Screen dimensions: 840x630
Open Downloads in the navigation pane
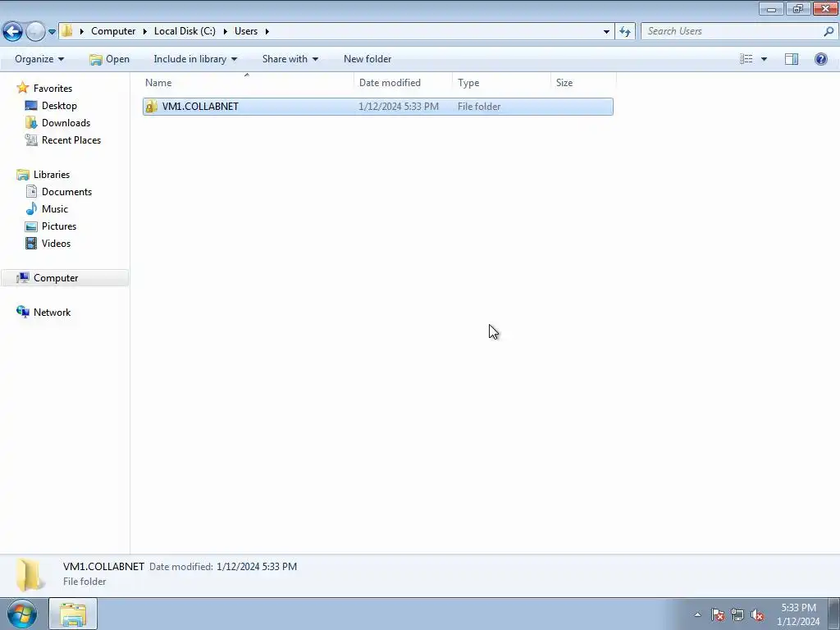click(66, 123)
